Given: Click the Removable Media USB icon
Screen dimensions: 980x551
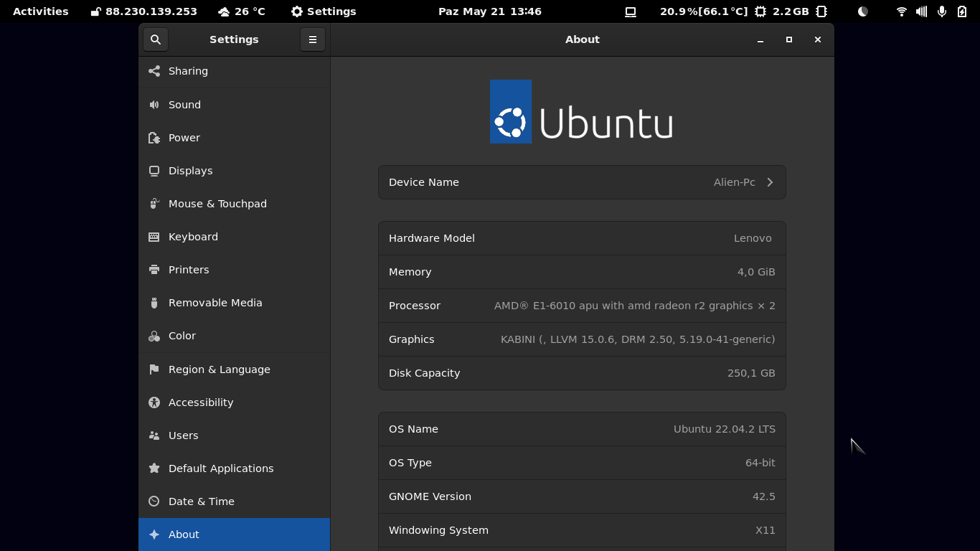Looking at the screenshot, I should 154,303.
